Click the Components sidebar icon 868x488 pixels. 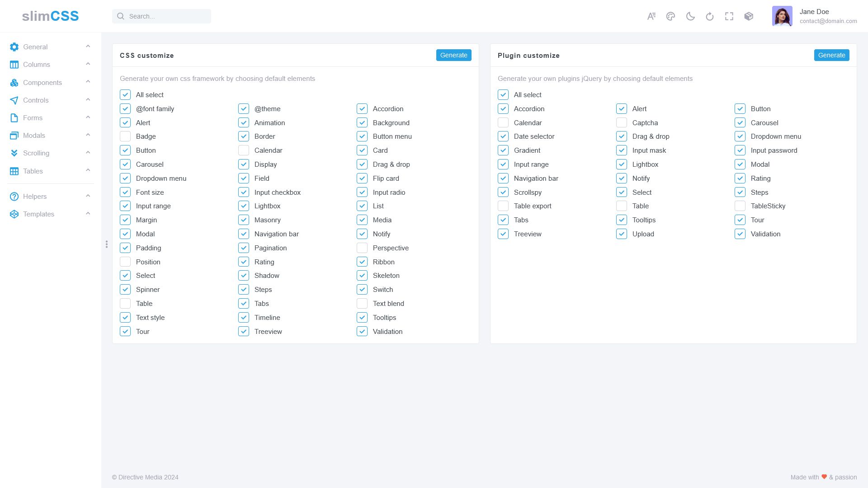pyautogui.click(x=14, y=83)
